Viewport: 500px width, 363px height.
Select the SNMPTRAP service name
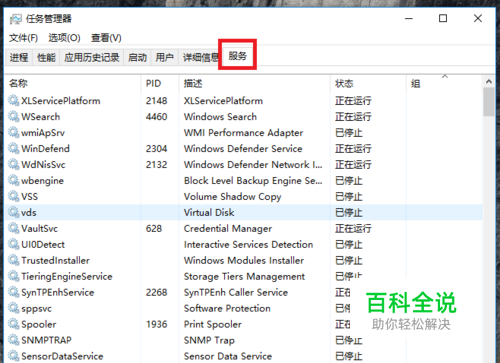click(46, 340)
